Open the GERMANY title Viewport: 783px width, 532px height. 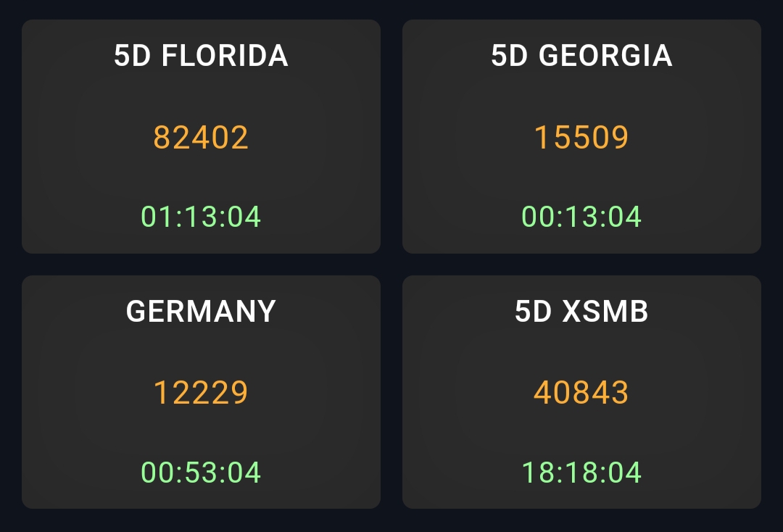(201, 311)
